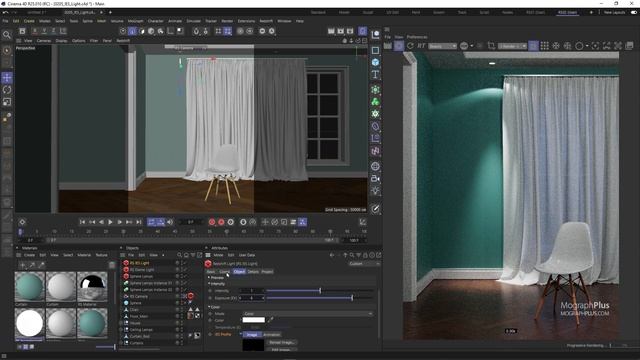Select the green curtain material thumbnail
The width and height of the screenshot is (640, 360).
point(30,287)
